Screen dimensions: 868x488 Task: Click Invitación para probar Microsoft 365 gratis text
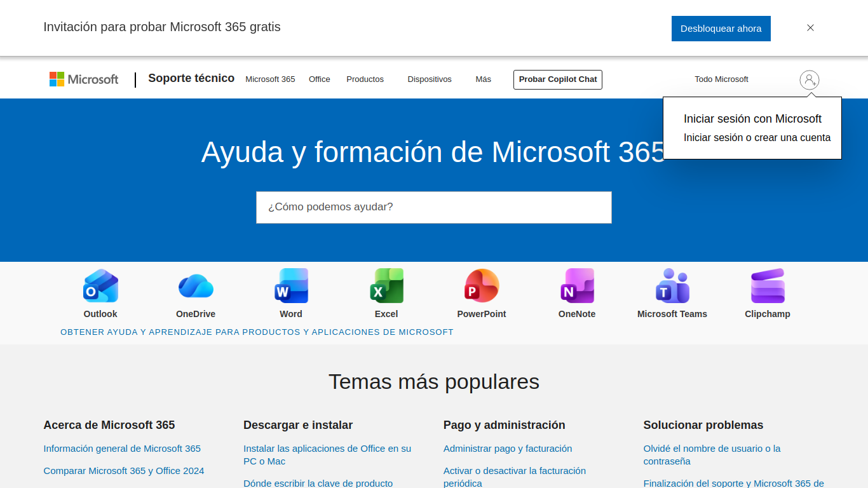coord(162,27)
